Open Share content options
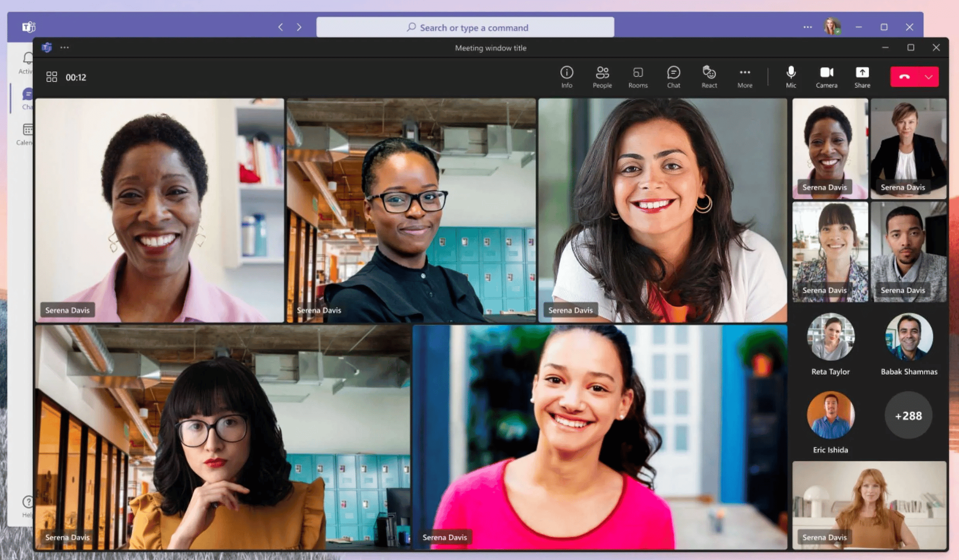Viewport: 959px width, 560px height. tap(862, 77)
